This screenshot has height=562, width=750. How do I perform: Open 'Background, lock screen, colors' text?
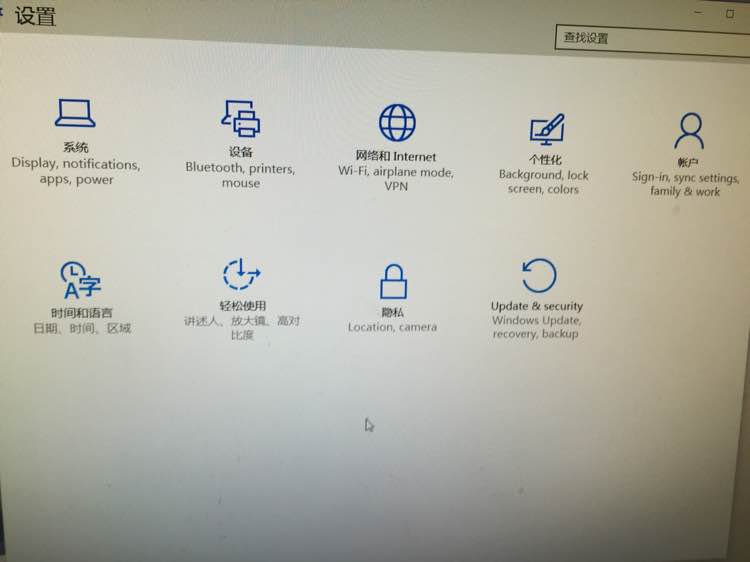pyautogui.click(x=543, y=182)
